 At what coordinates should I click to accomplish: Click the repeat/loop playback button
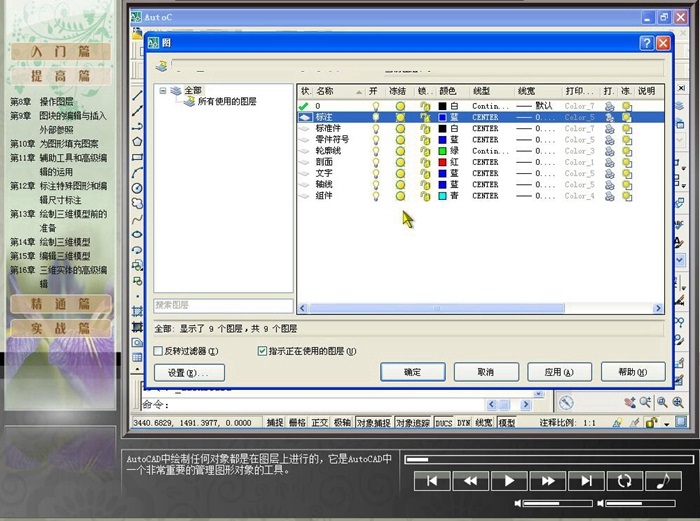[x=624, y=480]
